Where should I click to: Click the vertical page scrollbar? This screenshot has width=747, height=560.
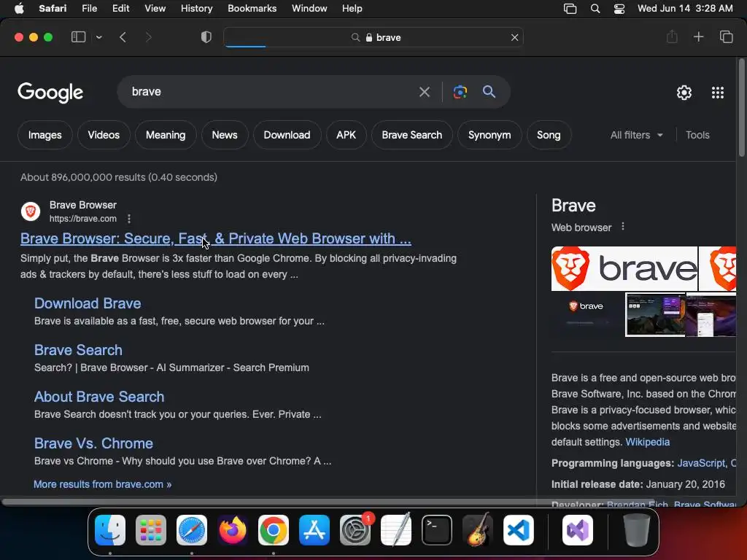click(741, 108)
